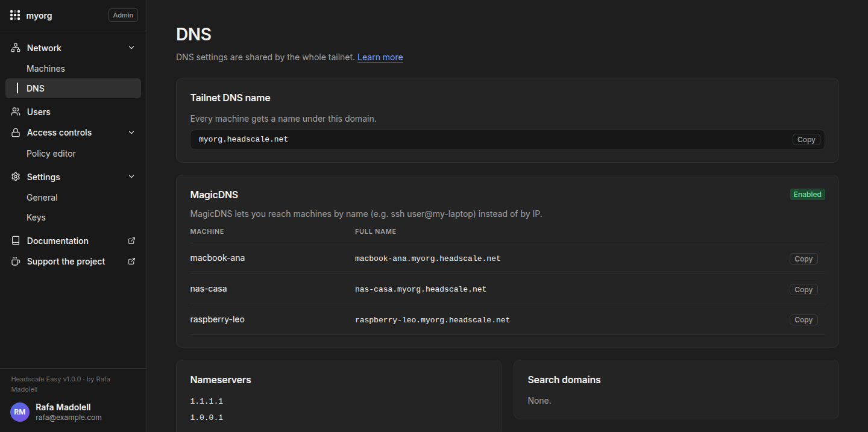Click the Access controls lock icon
The width and height of the screenshot is (868, 432).
(x=16, y=133)
